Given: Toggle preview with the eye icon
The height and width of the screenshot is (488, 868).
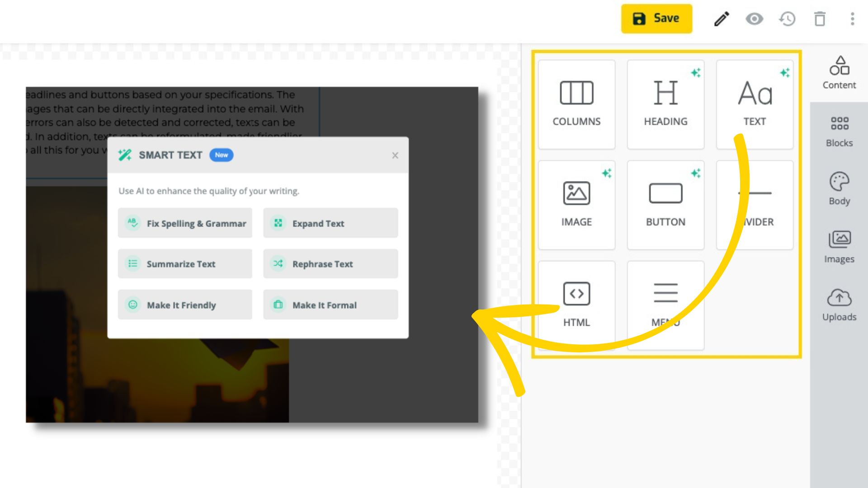Looking at the screenshot, I should [x=754, y=19].
